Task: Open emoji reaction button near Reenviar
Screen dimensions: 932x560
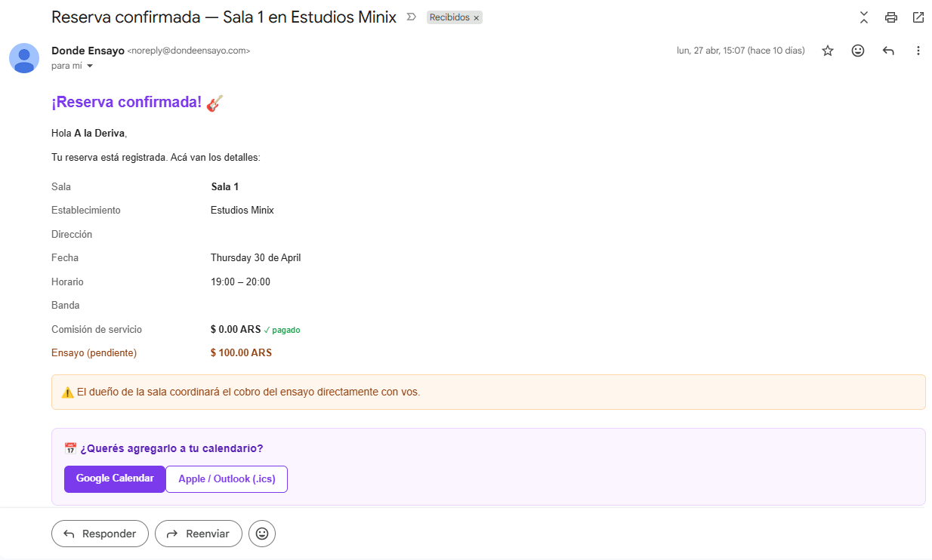Action: [x=262, y=534]
